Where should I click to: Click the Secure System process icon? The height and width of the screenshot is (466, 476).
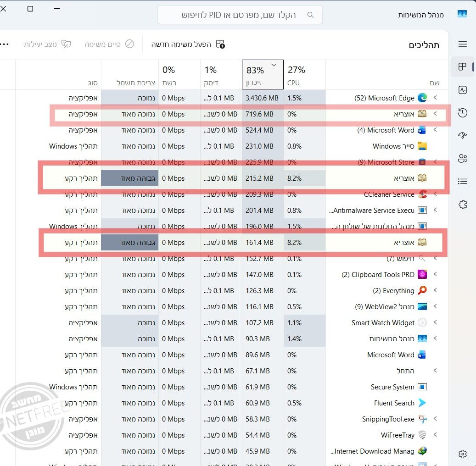point(422,387)
